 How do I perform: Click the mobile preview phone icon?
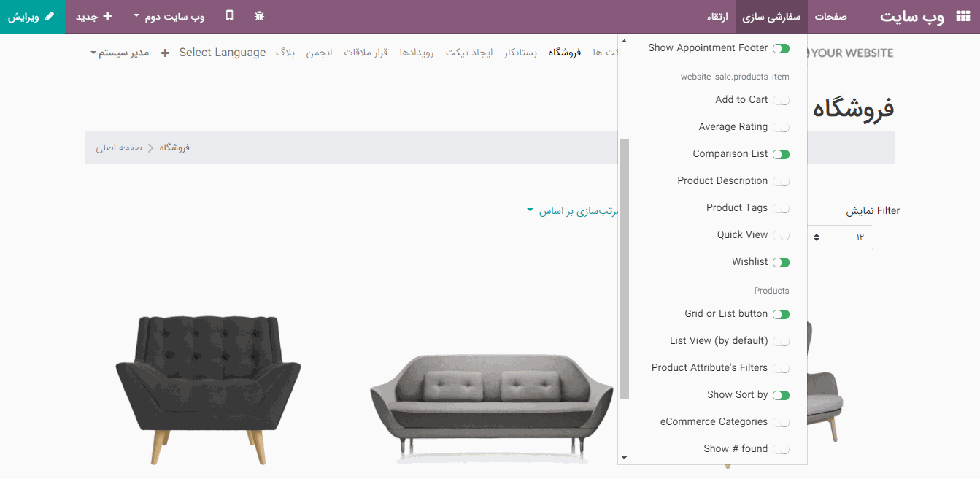(x=230, y=16)
